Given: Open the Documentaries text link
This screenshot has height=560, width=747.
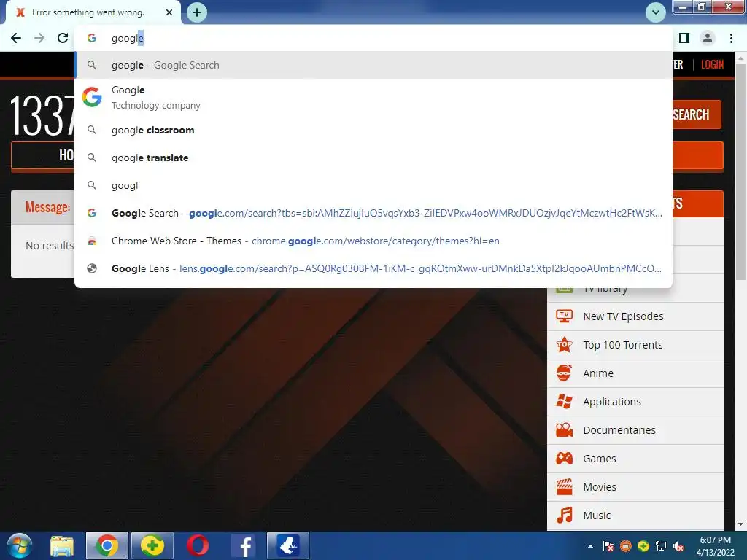Looking at the screenshot, I should click(619, 430).
